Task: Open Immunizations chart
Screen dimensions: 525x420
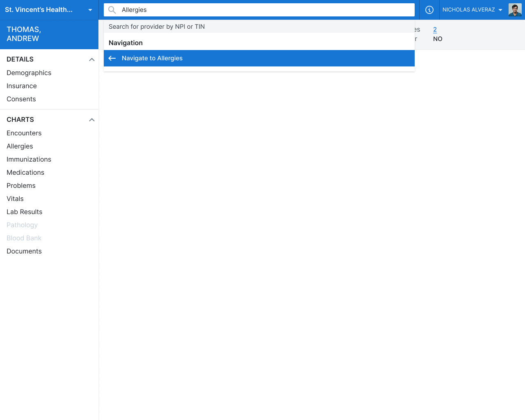Action: [29, 159]
